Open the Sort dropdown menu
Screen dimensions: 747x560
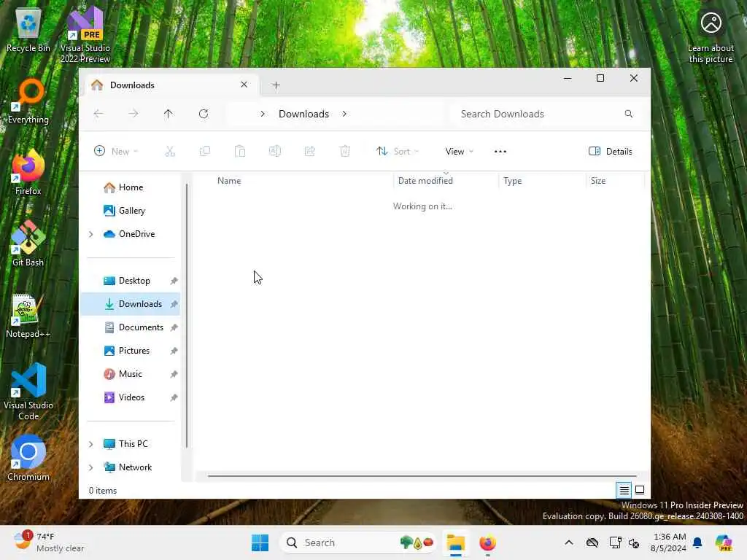click(398, 152)
